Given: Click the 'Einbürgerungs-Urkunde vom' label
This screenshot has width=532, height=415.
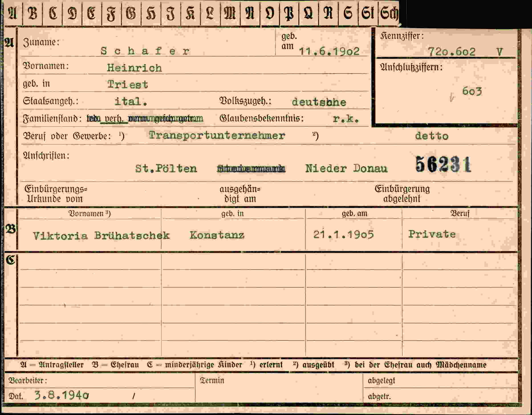Looking at the screenshot, I should 56,194.
